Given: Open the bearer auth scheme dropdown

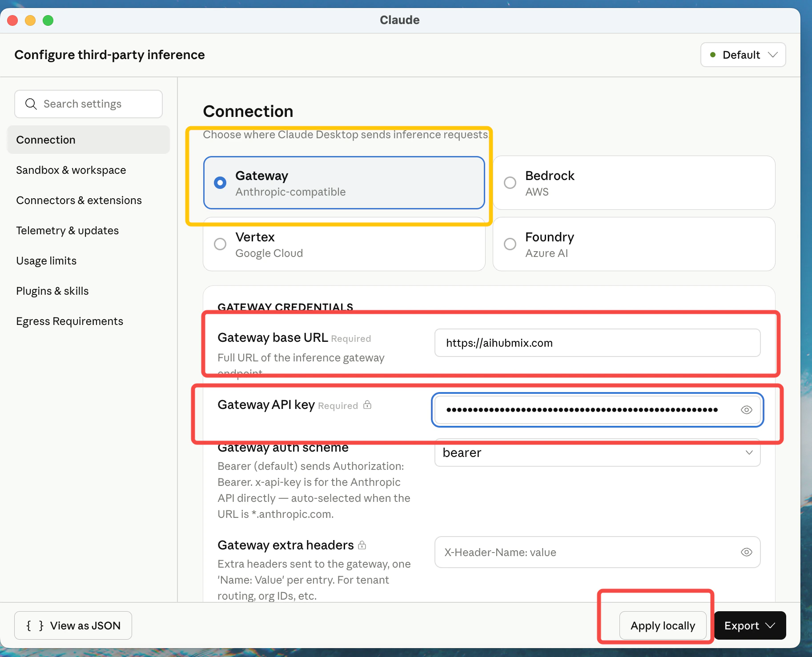Looking at the screenshot, I should pos(597,453).
